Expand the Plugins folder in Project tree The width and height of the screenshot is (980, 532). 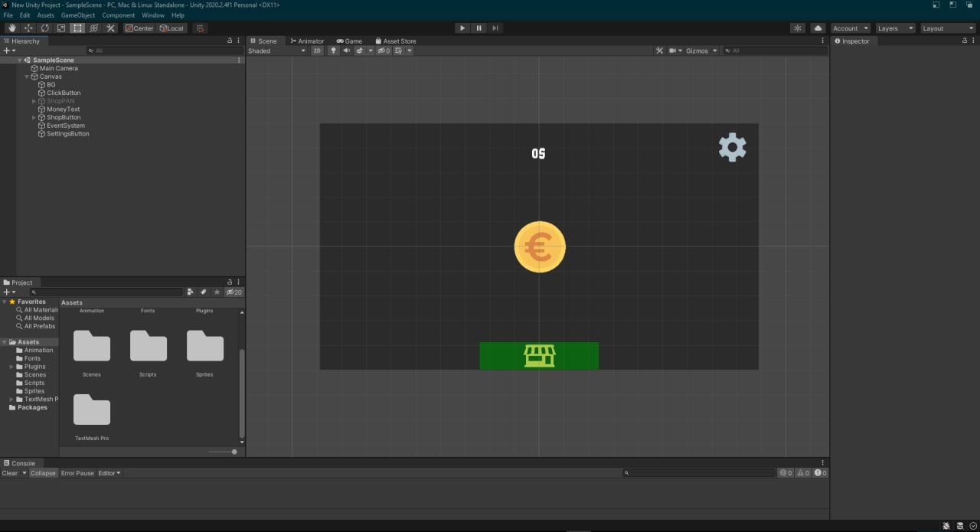point(11,367)
